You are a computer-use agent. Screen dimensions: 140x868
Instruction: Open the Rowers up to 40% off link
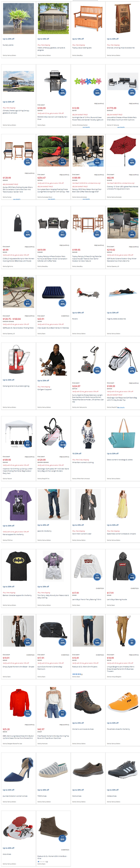[x=75, y=319]
